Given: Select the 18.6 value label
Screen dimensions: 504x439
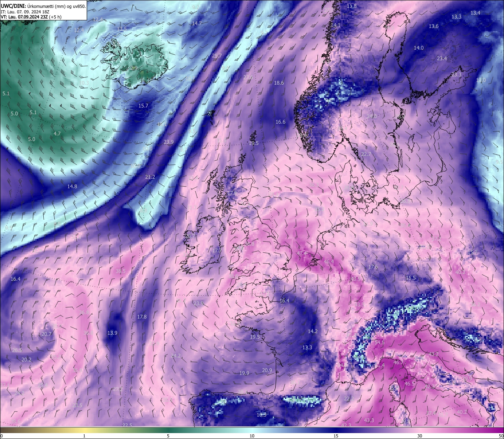Looking at the screenshot, I should coord(279,83).
